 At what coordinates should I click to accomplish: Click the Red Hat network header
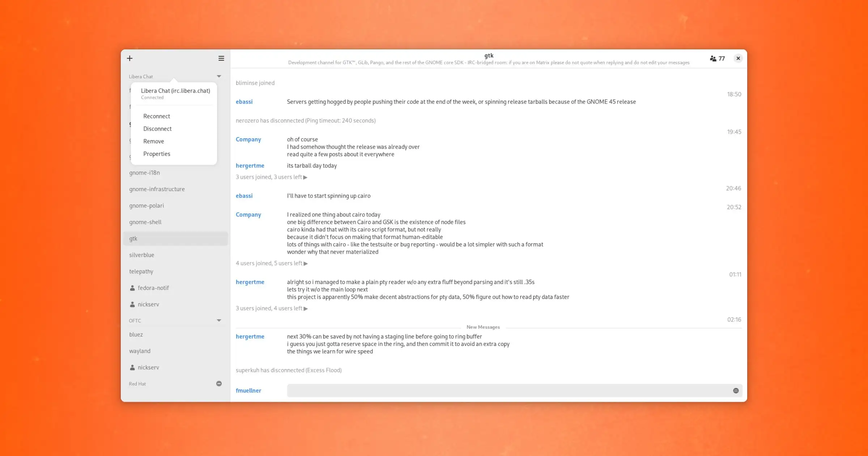pos(137,384)
